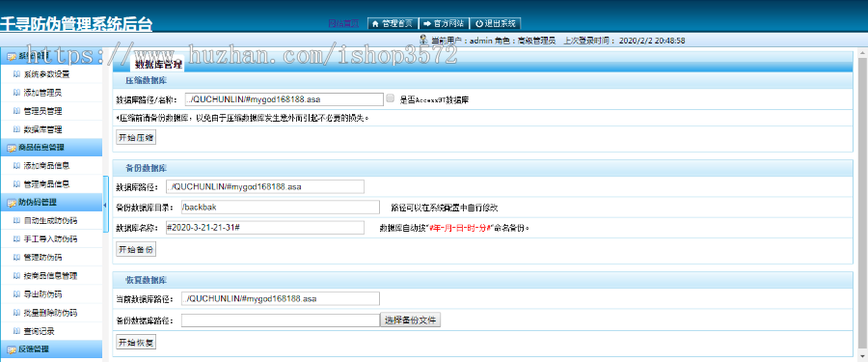Open 管理商品信息 in the sidebar
Image resolution: width=868 pixels, height=362 pixels.
(x=46, y=184)
